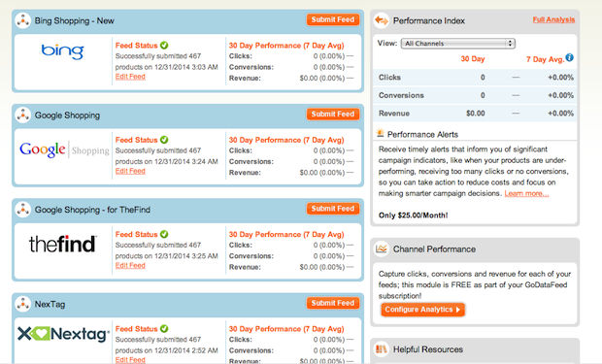Click the Channel Performance chart icon
This screenshot has width=602, height=364.
point(382,248)
